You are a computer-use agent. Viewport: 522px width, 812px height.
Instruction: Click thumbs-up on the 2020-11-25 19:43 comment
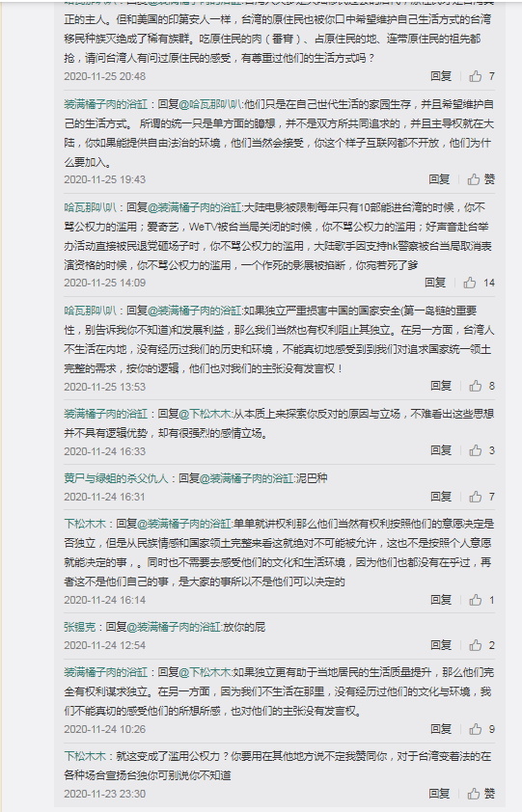point(474,179)
